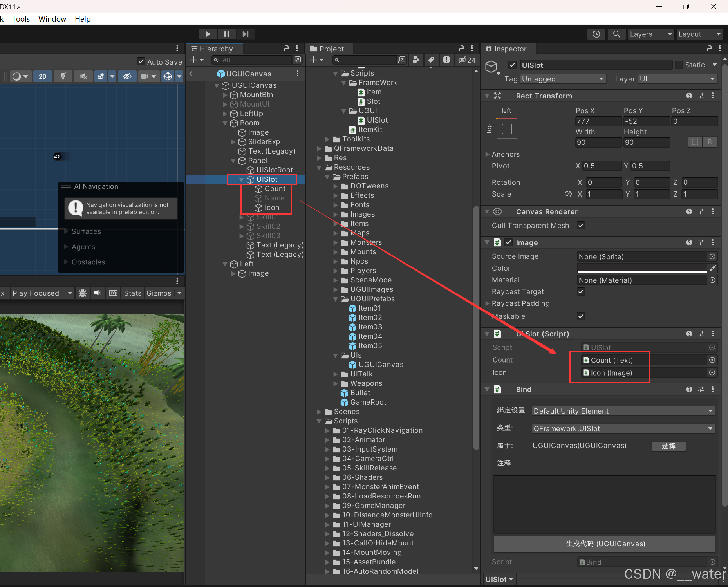Open the QFramework.UISlot type dropdown
Viewport: 728px width, 587px height.
623,428
